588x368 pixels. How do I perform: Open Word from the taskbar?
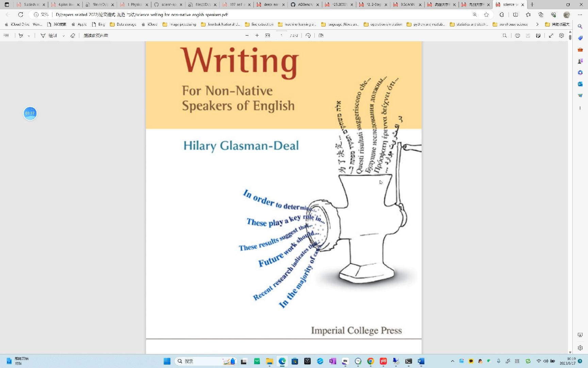(x=421, y=361)
